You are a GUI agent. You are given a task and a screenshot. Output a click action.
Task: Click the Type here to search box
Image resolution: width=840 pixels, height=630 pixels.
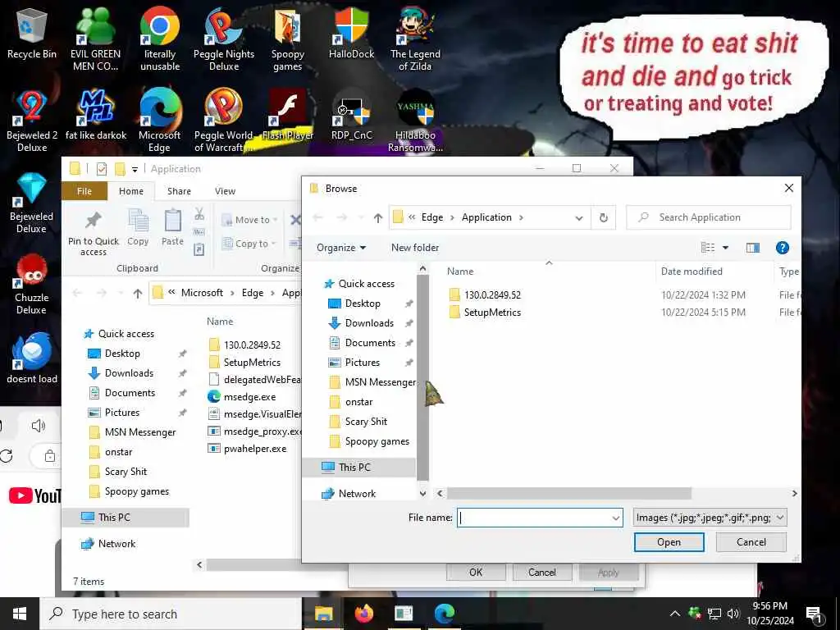pos(171,614)
